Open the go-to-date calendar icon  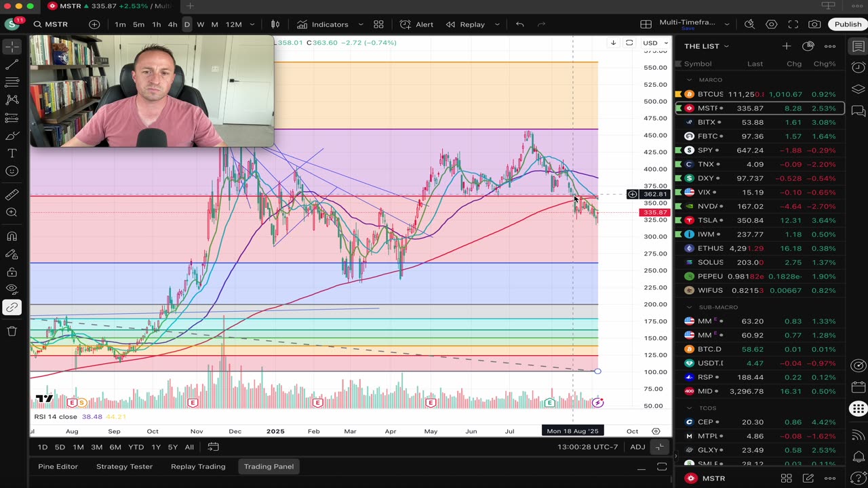point(213,447)
